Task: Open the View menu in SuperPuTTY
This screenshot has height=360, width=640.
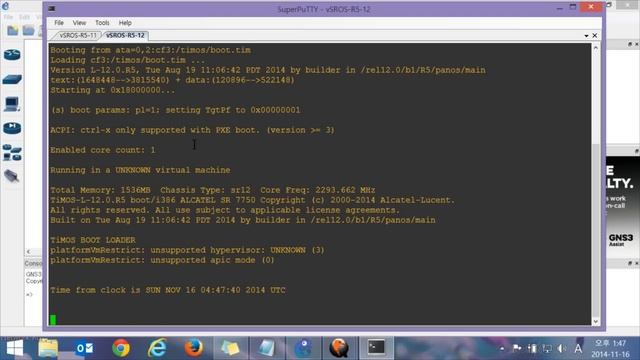Action: pyautogui.click(x=79, y=23)
